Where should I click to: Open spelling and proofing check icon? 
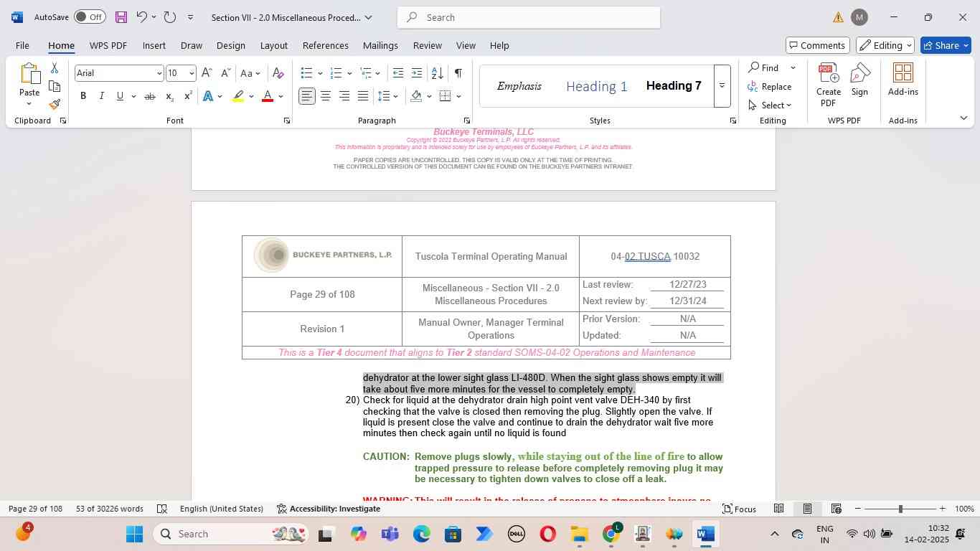[x=162, y=509]
